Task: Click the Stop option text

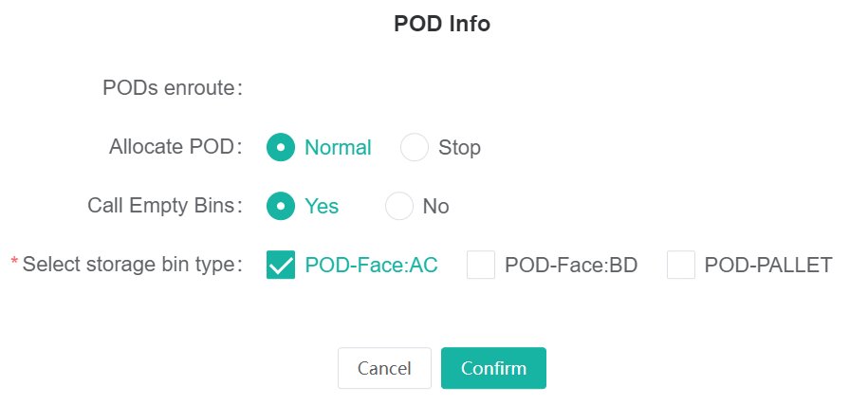Action: tap(459, 148)
